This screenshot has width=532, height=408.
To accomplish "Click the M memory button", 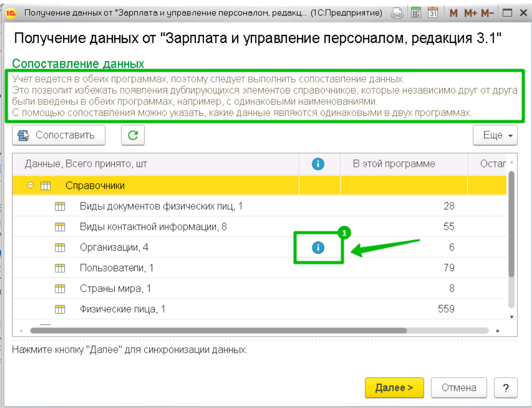I will pos(453,13).
